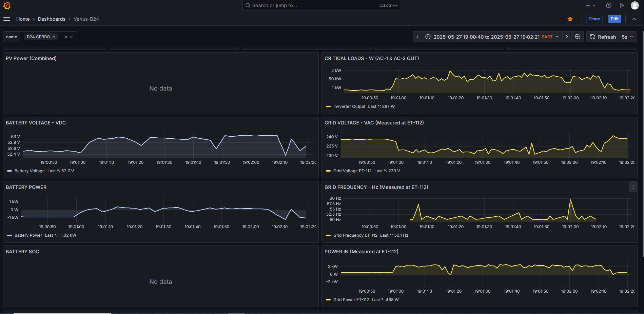
Task: Click the POWER IN panel title
Action: tap(361, 252)
